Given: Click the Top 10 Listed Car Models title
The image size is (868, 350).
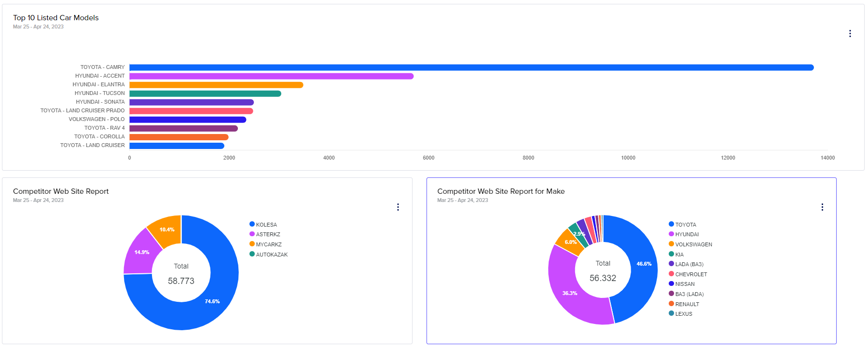Looking at the screenshot, I should (x=56, y=18).
